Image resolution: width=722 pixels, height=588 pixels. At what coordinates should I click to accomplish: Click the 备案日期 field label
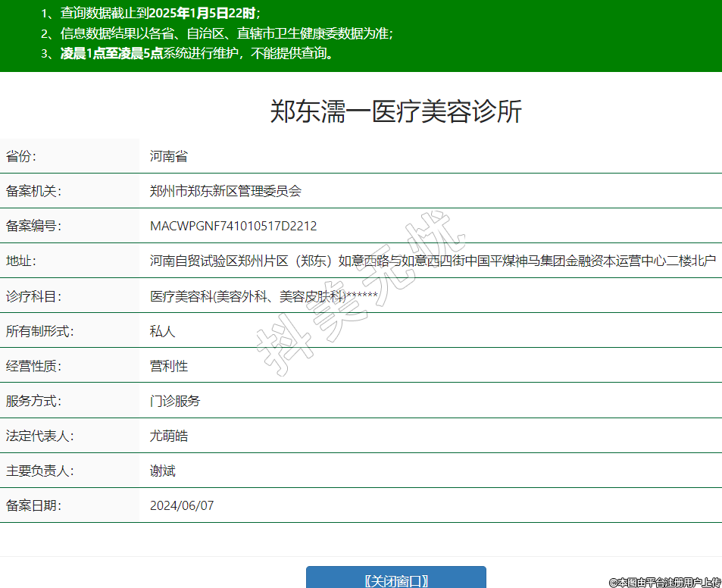(x=33, y=505)
